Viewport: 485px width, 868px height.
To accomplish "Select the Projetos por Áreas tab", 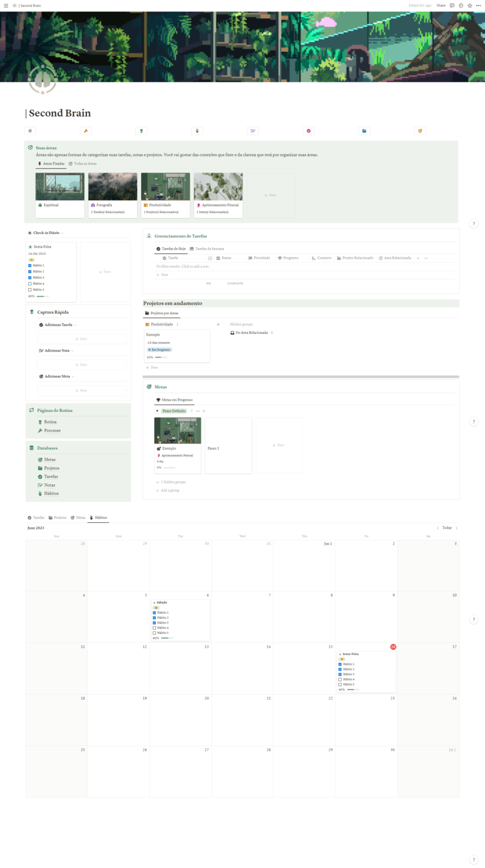I will (163, 313).
